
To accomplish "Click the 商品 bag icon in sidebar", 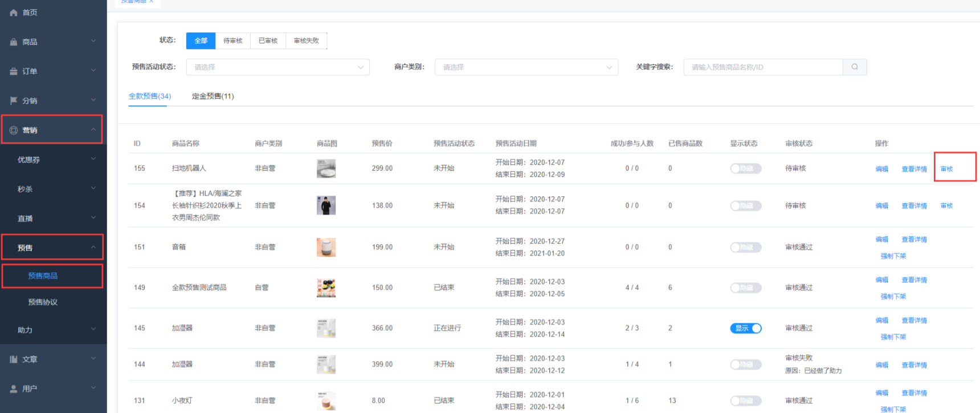I will [x=14, y=42].
